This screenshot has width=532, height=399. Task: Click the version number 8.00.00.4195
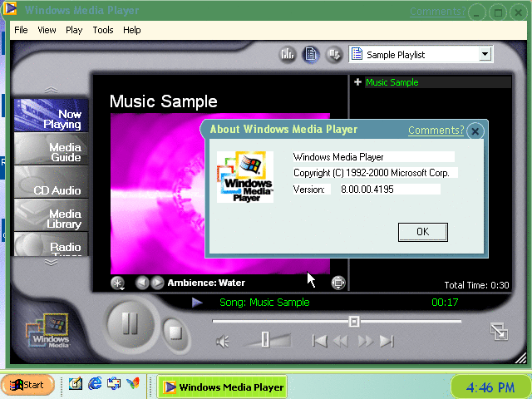click(x=367, y=190)
